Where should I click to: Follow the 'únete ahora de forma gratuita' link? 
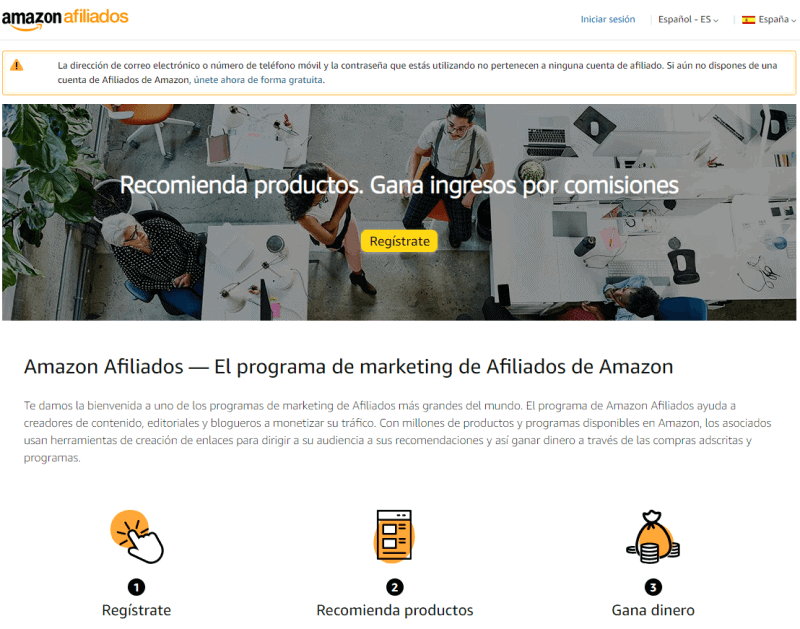pos(258,80)
